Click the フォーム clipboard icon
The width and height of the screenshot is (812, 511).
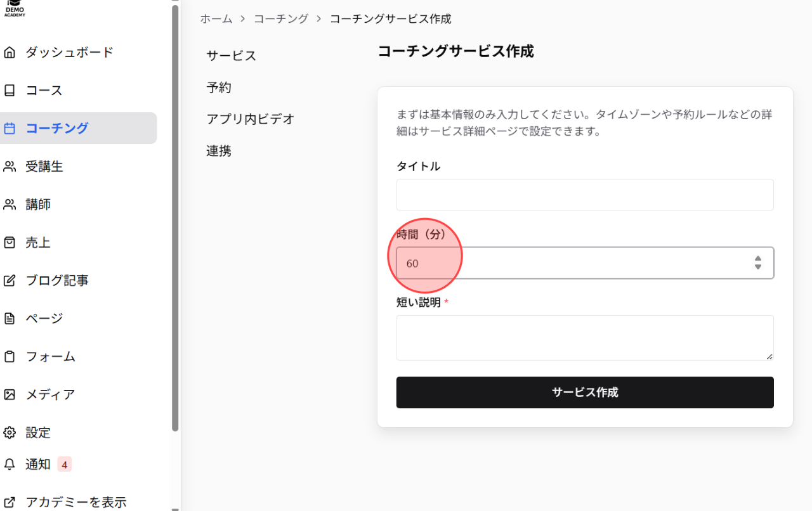10,356
